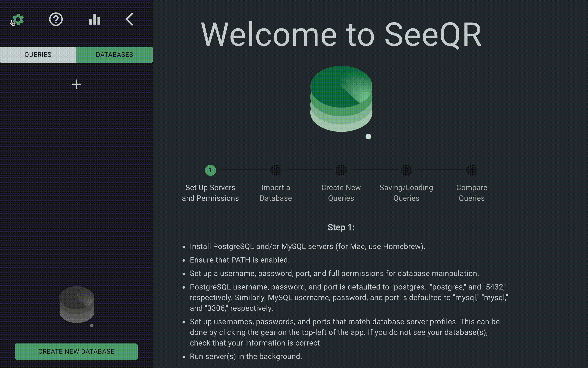Jump to step 4 circle
The width and height of the screenshot is (588, 368).
coord(406,170)
